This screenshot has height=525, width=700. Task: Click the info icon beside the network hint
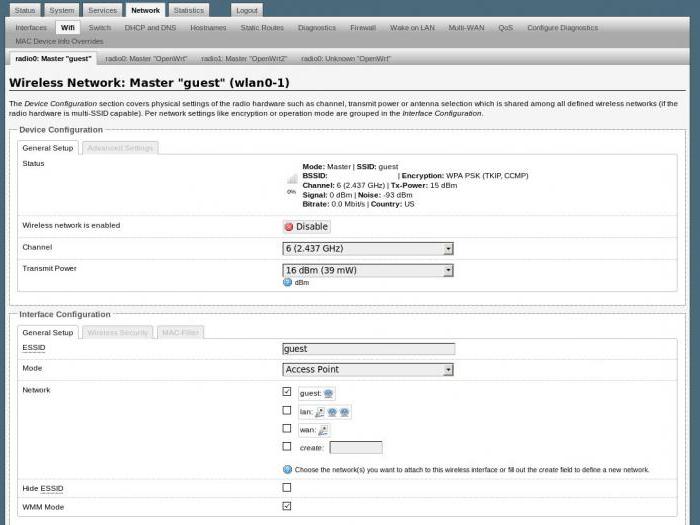point(288,470)
